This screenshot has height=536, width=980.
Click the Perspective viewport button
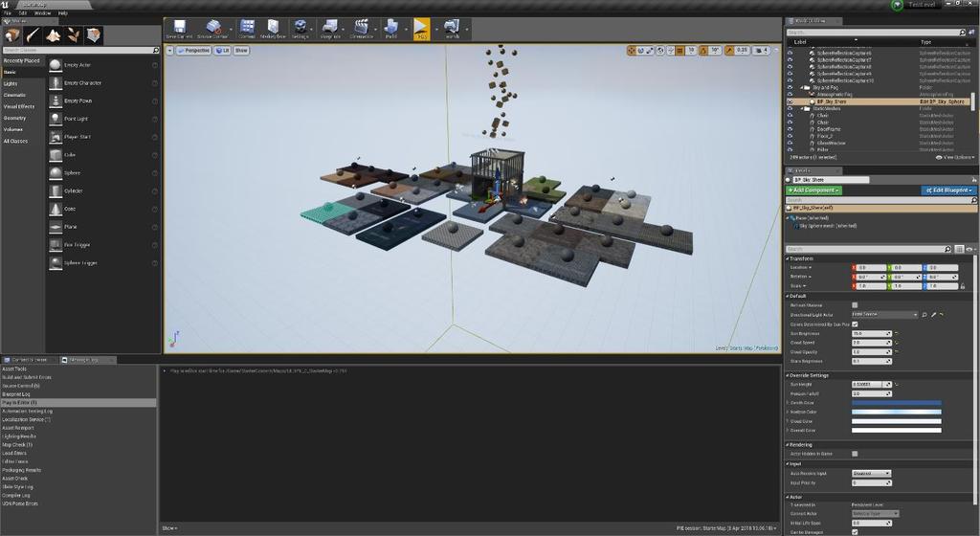pos(193,51)
